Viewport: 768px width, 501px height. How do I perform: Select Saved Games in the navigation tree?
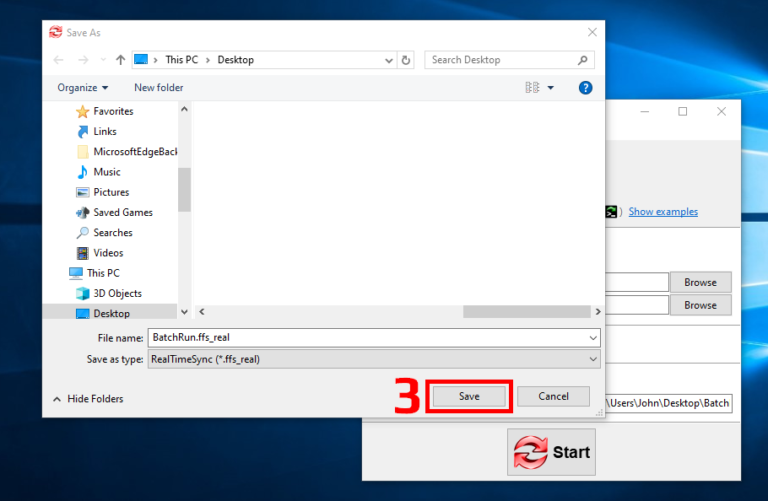tap(123, 213)
